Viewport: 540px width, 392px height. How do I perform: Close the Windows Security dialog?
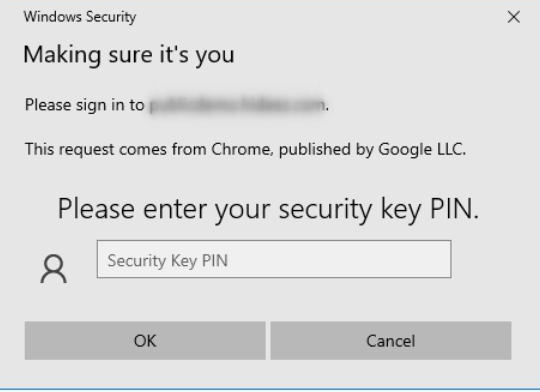[x=513, y=17]
